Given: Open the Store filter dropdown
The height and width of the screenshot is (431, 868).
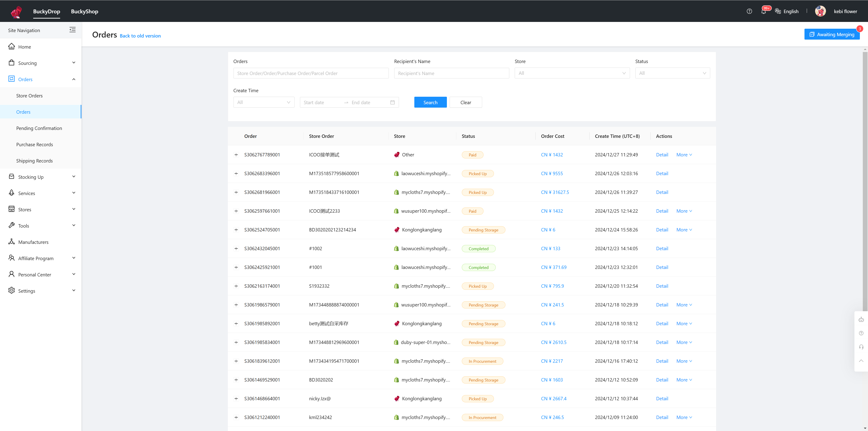Looking at the screenshot, I should pos(572,73).
